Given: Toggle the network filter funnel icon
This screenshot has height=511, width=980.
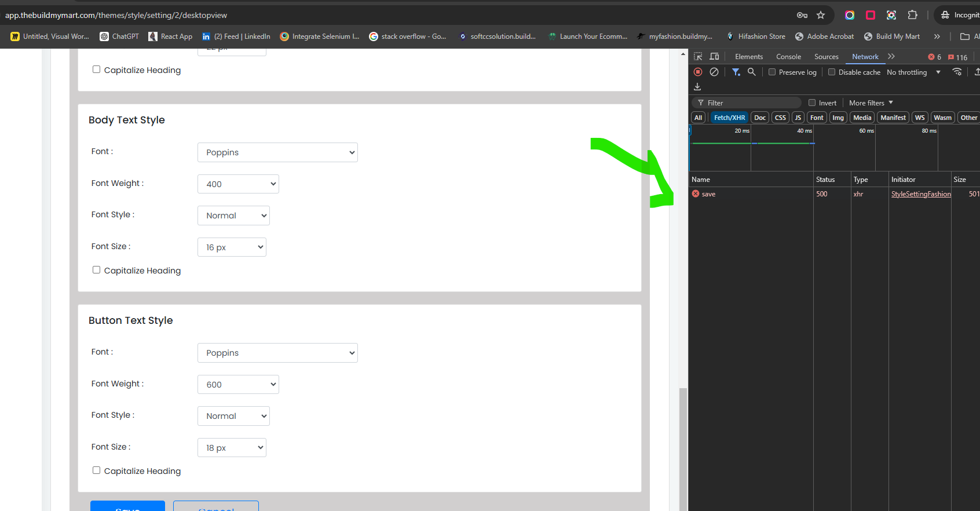Looking at the screenshot, I should (736, 72).
